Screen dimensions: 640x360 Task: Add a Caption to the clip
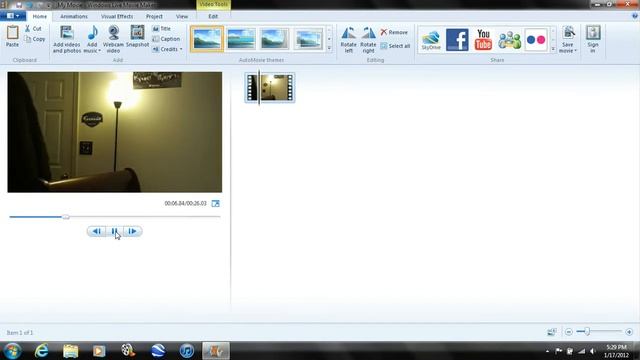click(x=166, y=39)
